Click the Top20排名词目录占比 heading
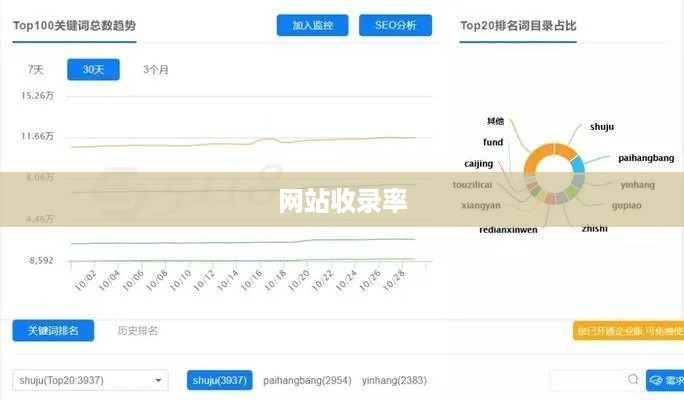This screenshot has height=400, width=684. (518, 26)
